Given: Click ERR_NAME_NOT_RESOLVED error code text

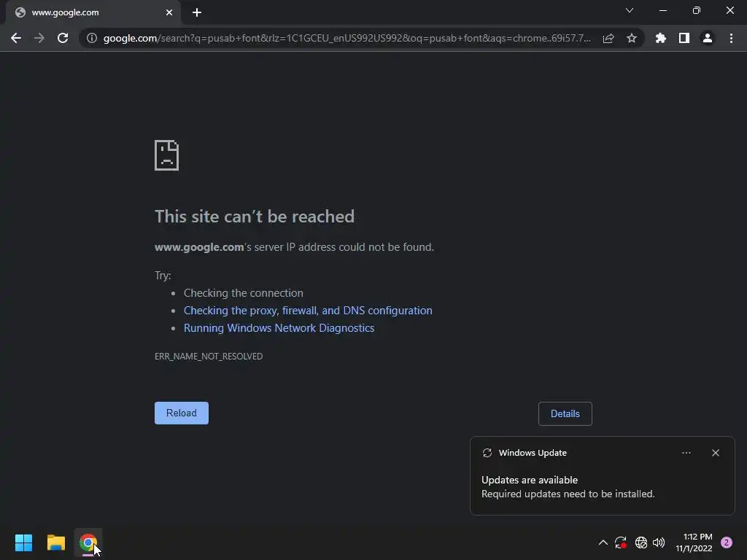Looking at the screenshot, I should click(x=209, y=356).
